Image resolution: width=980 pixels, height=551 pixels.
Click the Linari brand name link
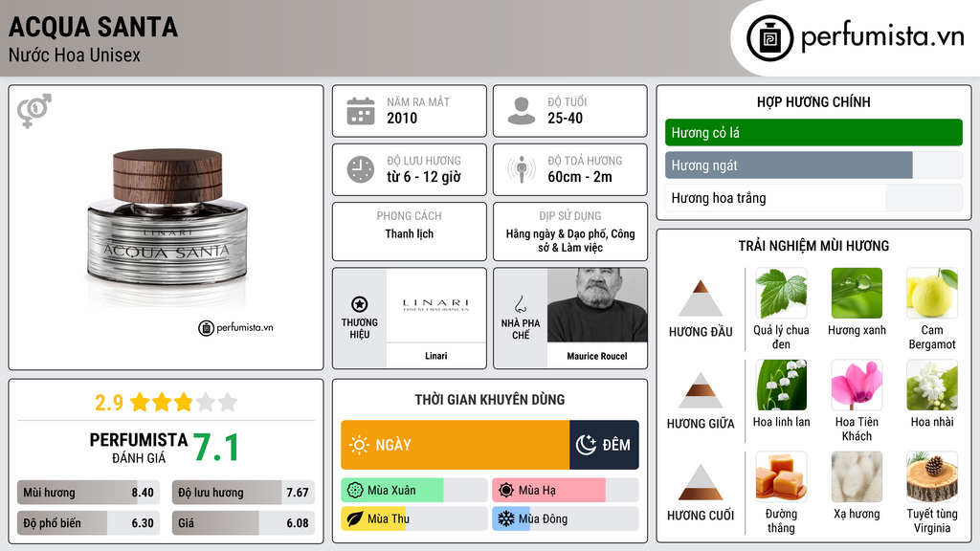pos(436,356)
